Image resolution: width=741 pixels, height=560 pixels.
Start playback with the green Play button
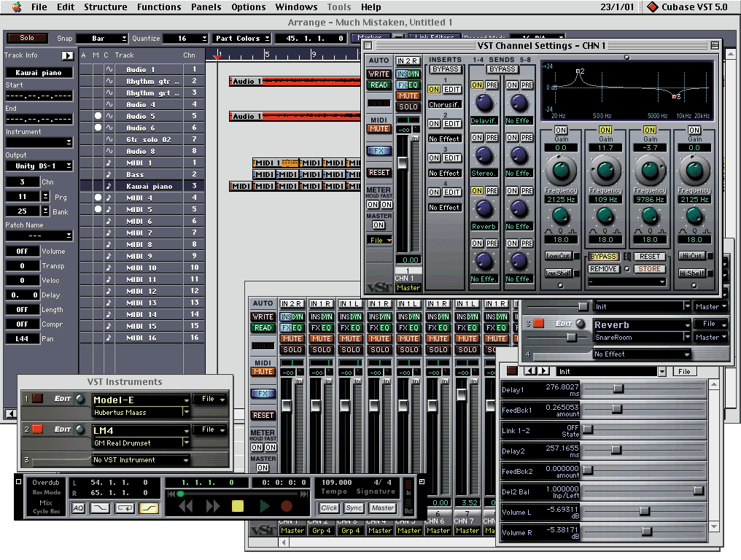click(x=264, y=505)
